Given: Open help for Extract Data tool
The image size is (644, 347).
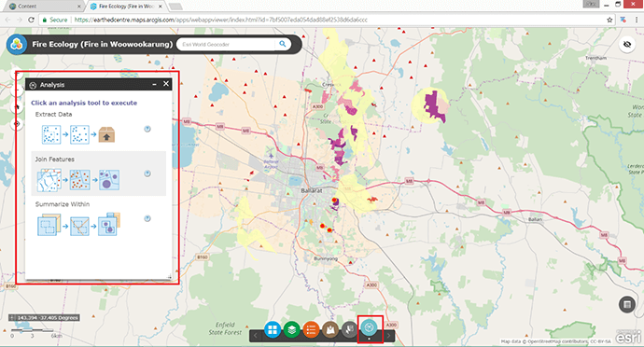Looking at the screenshot, I should [147, 129].
